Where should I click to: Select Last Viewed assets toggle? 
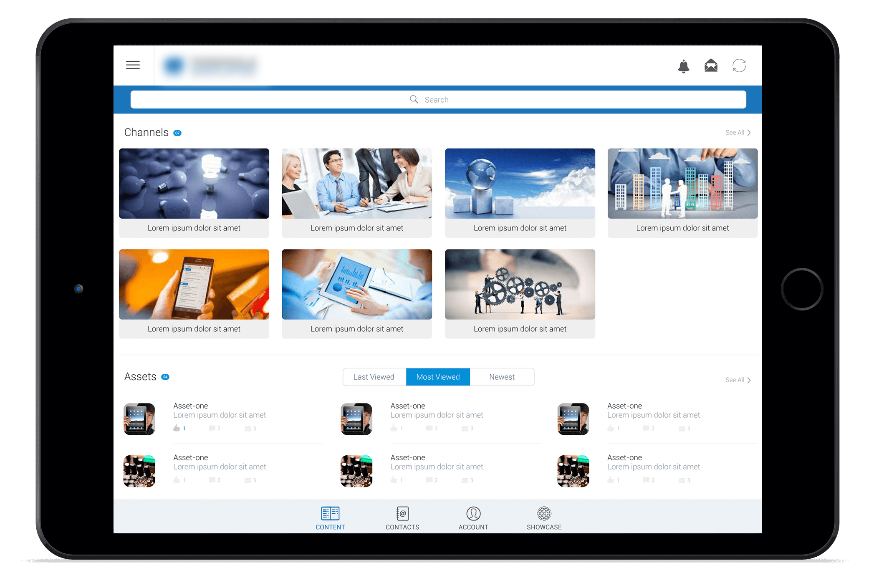pyautogui.click(x=374, y=377)
